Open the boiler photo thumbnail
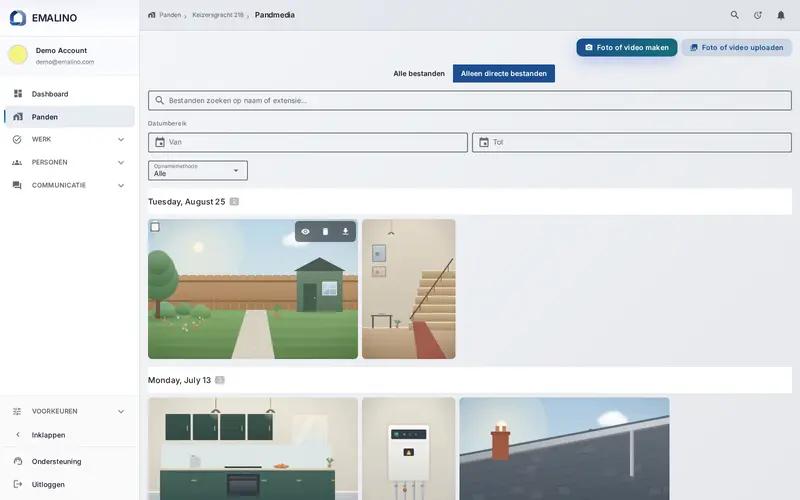This screenshot has height=500, width=800. coord(409,449)
